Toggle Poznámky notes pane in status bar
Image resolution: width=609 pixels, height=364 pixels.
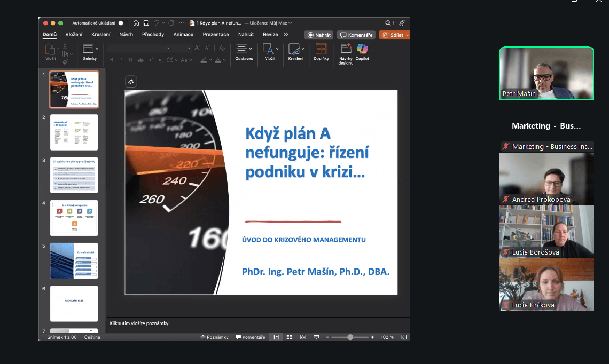[214, 337]
